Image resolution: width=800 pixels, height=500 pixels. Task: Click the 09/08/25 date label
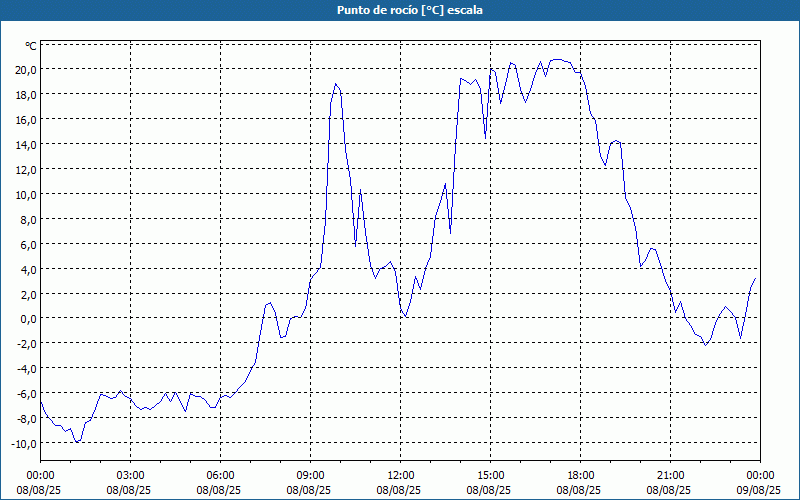pyautogui.click(x=759, y=490)
